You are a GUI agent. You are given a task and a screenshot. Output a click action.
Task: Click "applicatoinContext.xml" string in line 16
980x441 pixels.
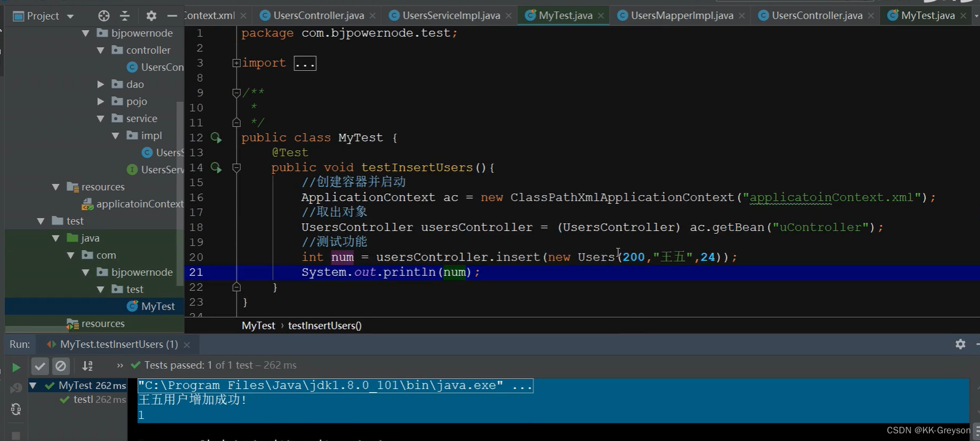click(x=832, y=198)
